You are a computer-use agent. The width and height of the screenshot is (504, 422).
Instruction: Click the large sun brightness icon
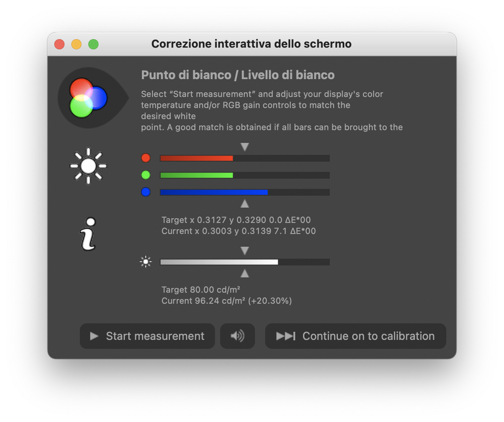click(89, 166)
